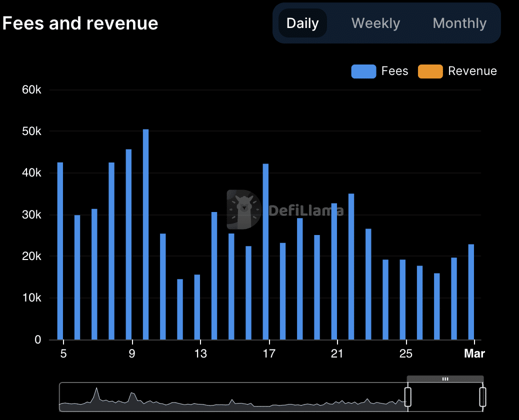The width and height of the screenshot is (519, 420).
Task: Click the fee bar for day 25
Action: click(x=402, y=299)
